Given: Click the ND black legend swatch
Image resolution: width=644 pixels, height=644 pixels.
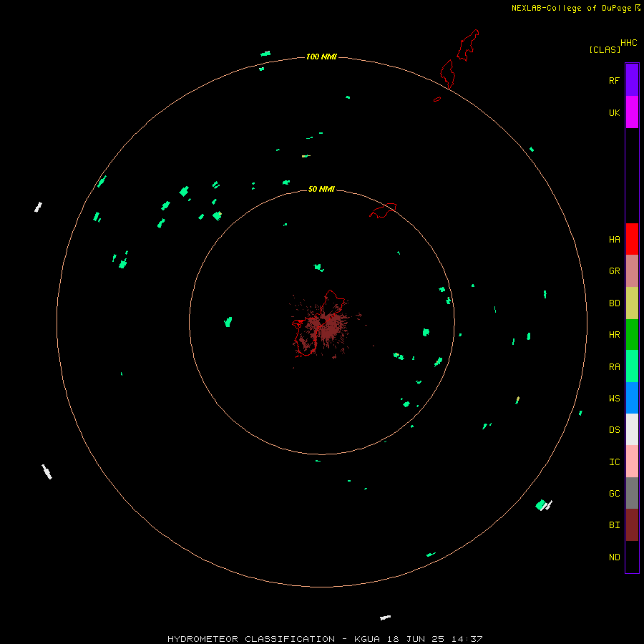Looking at the screenshot, I should (x=632, y=557).
